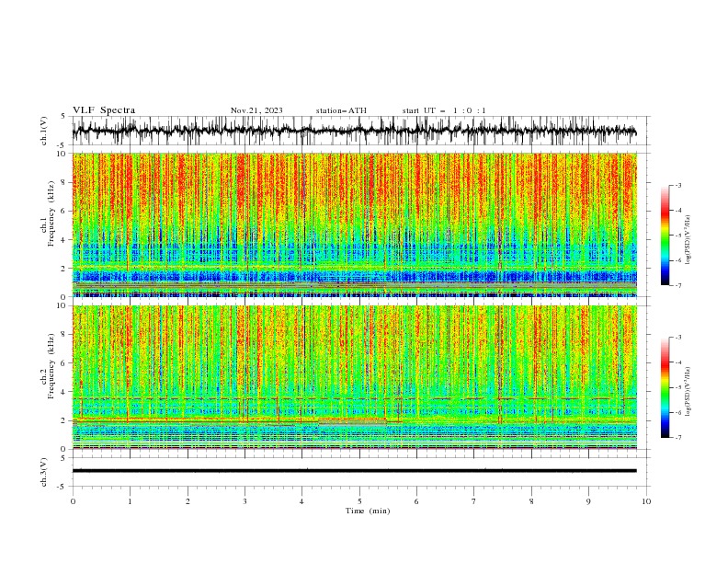Click the "ch.3(V)" axis label
The height and width of the screenshot is (563, 728).
pos(44,472)
